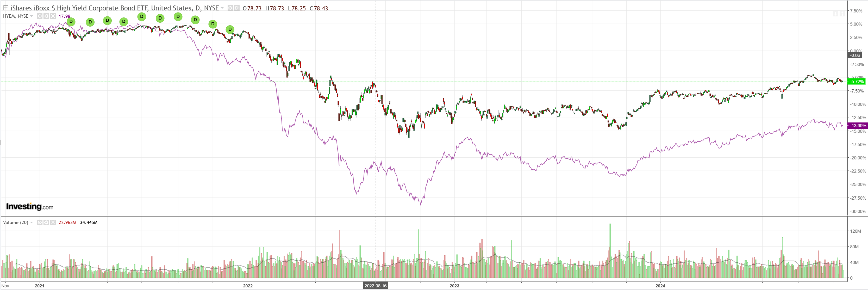This screenshot has height=290, width=868.
Task: Click the 2022-08-16 date label on time axis
Action: (x=375, y=286)
